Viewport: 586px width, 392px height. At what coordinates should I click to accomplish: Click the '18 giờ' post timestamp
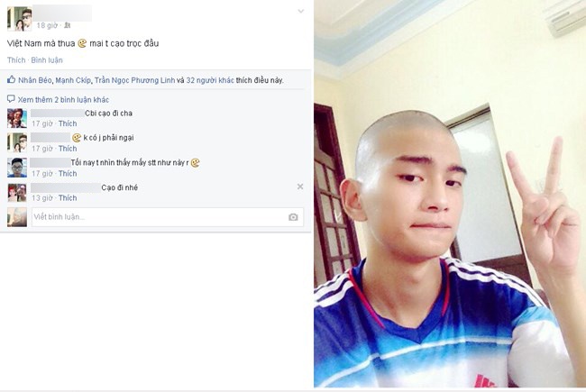(47, 25)
